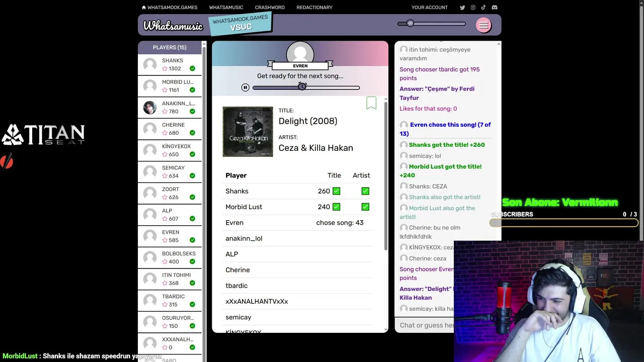Image resolution: width=644 pixels, height=362 pixels.
Task: Click Morbid Lust title green checkbox
Action: (337, 207)
